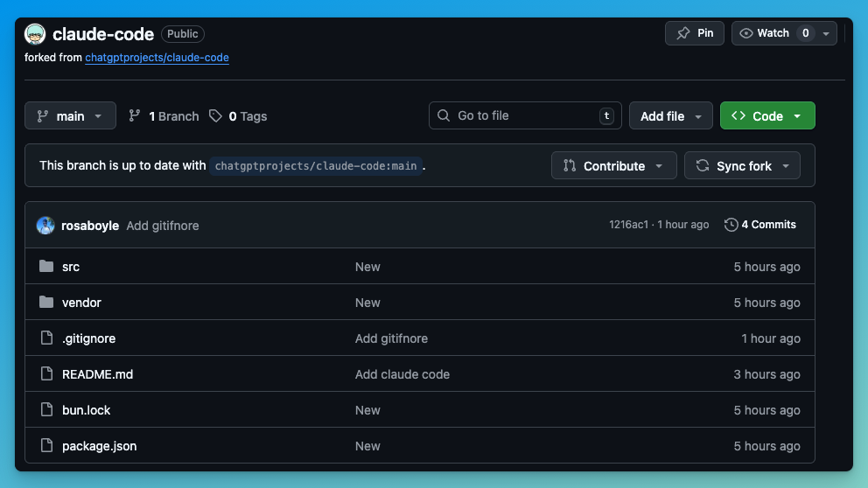This screenshot has width=868, height=488.
Task: Click the vendor folder icon
Action: pos(46,303)
